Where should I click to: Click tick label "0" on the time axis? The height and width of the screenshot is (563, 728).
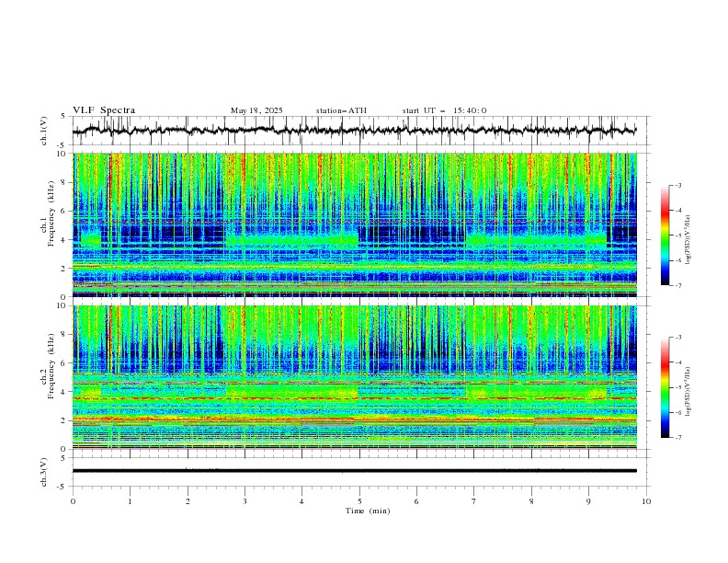coord(73,501)
